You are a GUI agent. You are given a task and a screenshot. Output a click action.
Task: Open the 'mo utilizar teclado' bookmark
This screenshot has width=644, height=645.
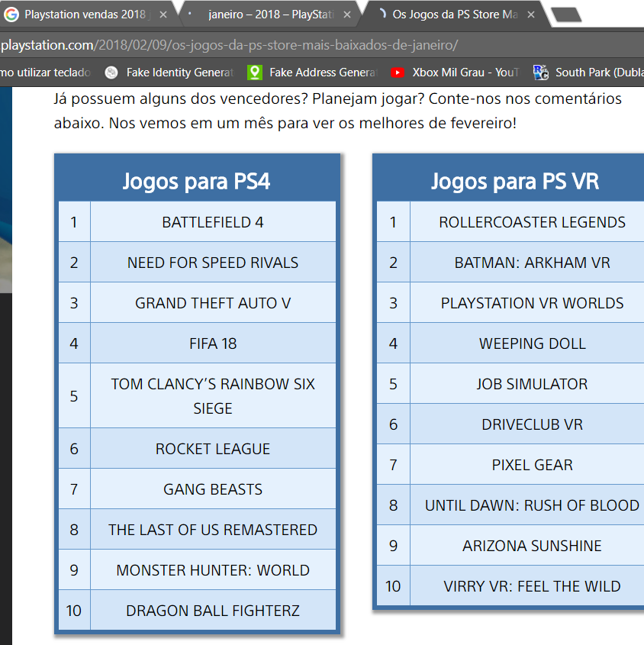coord(45,73)
